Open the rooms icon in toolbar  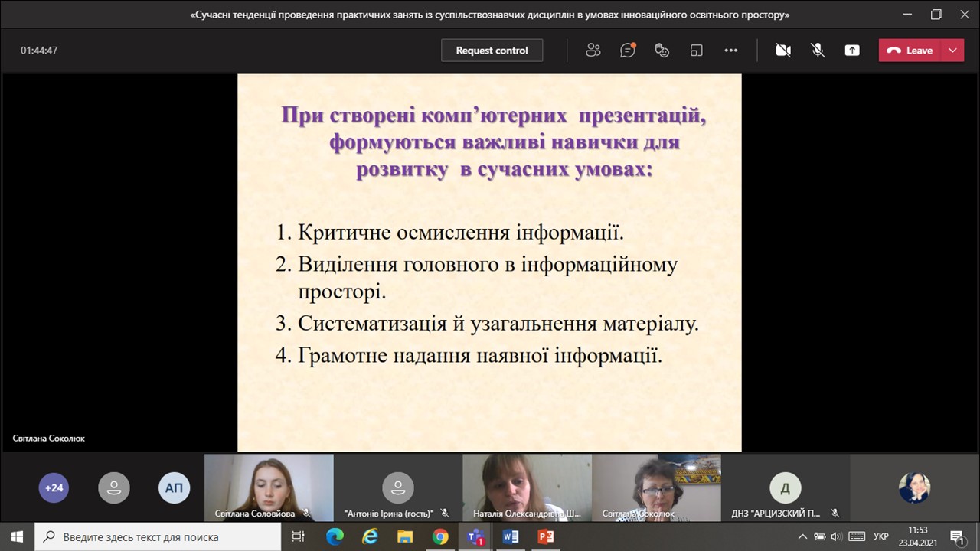coord(697,51)
